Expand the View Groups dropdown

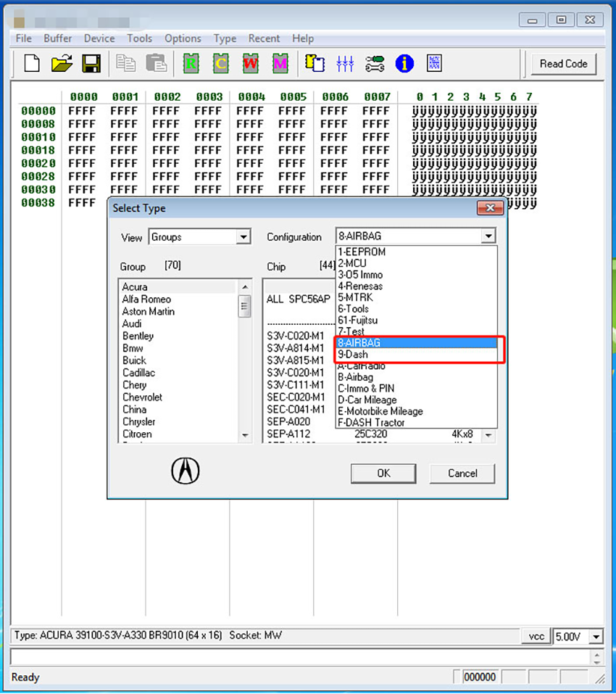(244, 237)
